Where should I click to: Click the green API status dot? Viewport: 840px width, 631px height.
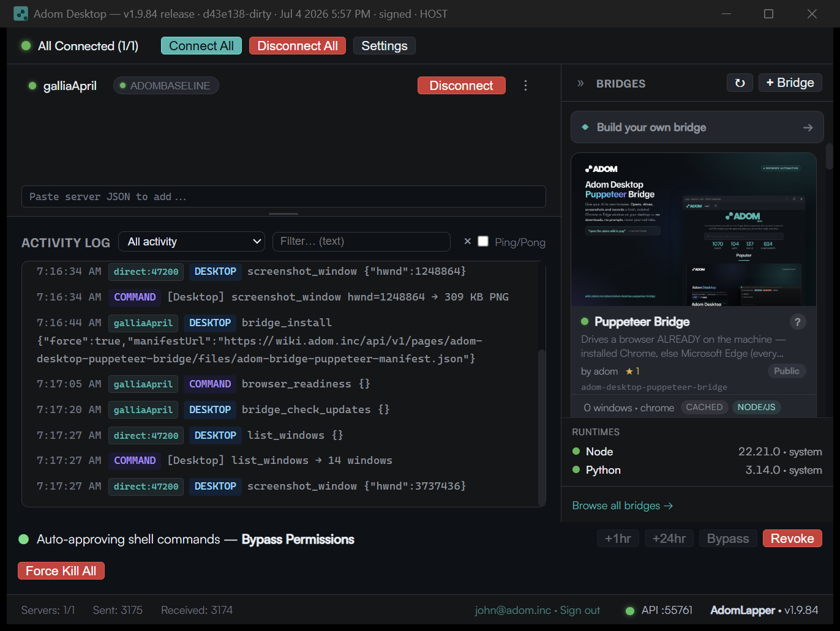click(629, 611)
